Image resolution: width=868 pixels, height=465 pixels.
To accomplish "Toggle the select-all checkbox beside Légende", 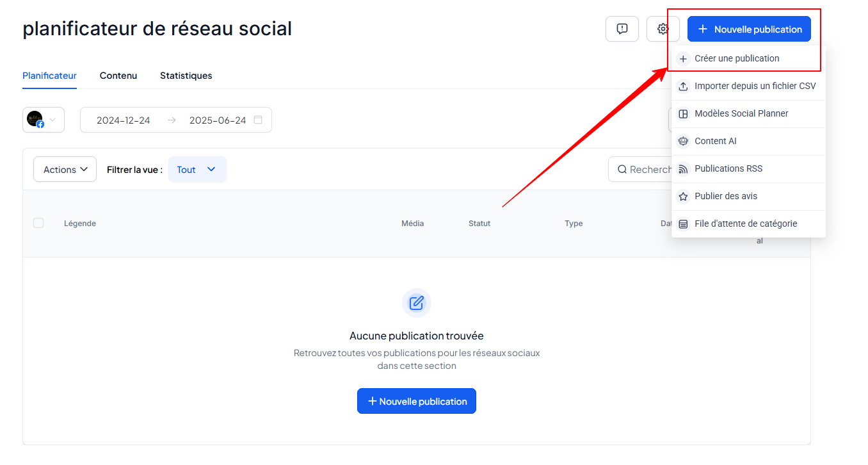I will (x=38, y=223).
